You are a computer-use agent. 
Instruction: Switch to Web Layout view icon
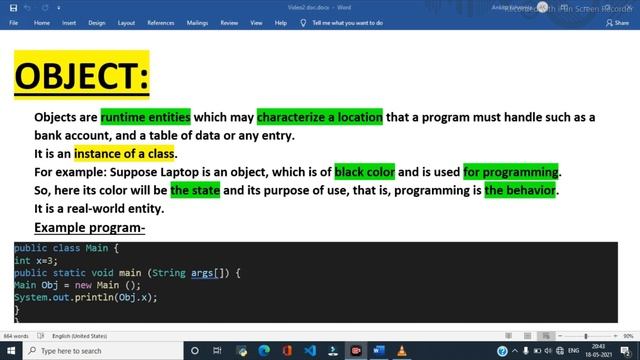[546, 336]
